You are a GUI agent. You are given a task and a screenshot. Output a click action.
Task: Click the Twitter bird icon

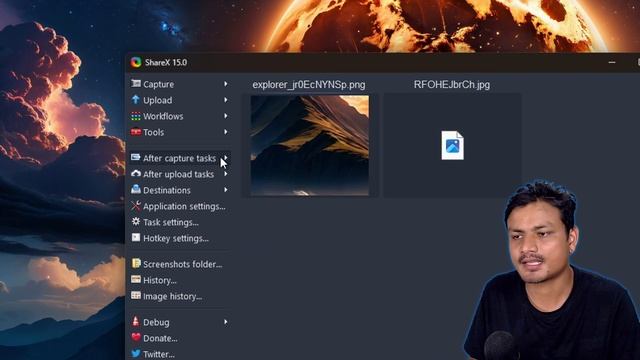pos(136,353)
